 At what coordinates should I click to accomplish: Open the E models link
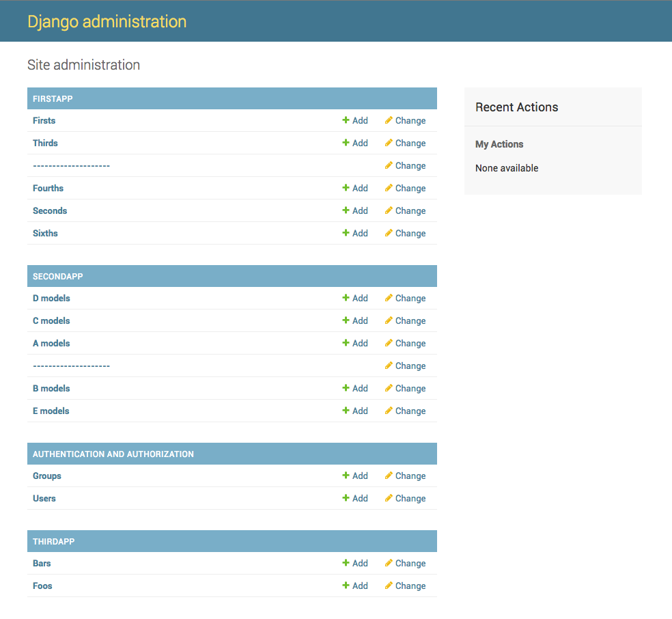(x=51, y=411)
